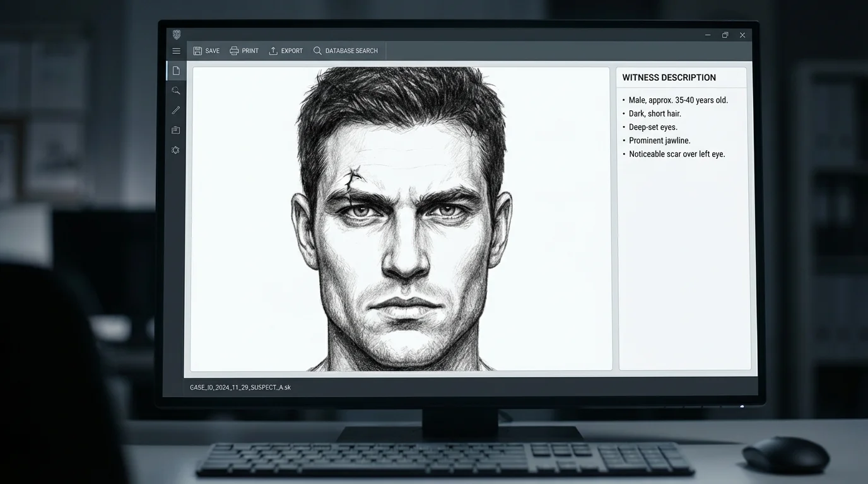Launch Database Search from the toolbar
Screen dimensions: 868x484
[351, 50]
